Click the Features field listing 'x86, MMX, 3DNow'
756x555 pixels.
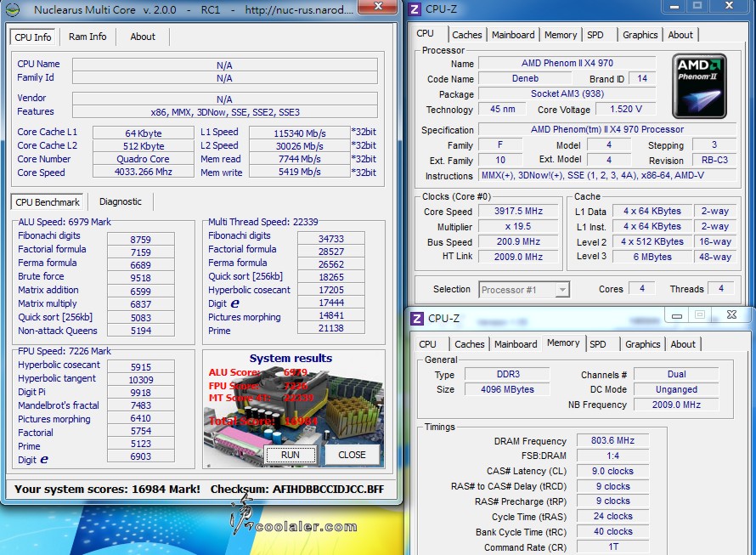click(225, 112)
